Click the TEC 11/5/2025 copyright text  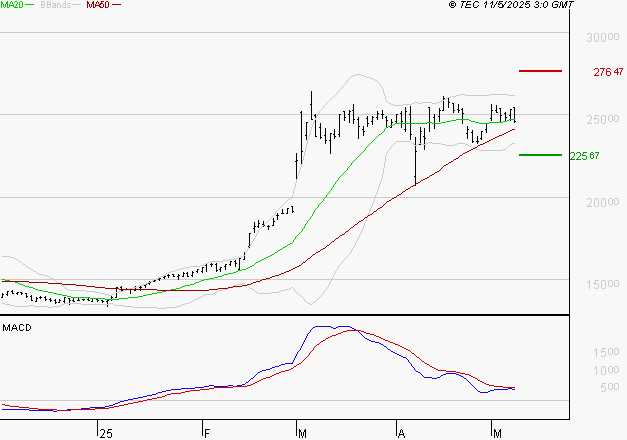click(511, 5)
